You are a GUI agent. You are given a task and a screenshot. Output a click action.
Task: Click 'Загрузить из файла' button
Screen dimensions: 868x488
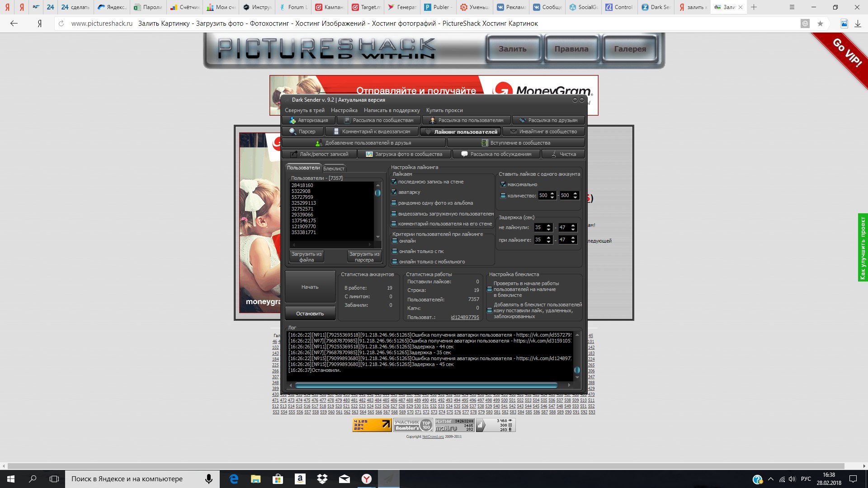[x=307, y=257]
